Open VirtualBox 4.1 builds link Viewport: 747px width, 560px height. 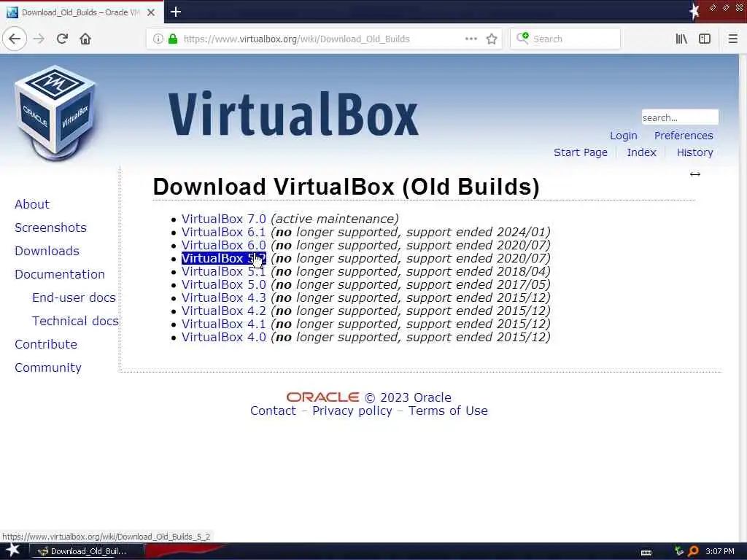tap(223, 324)
